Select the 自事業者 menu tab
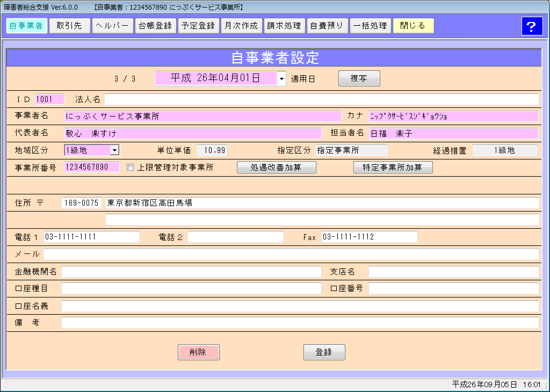 pyautogui.click(x=27, y=26)
